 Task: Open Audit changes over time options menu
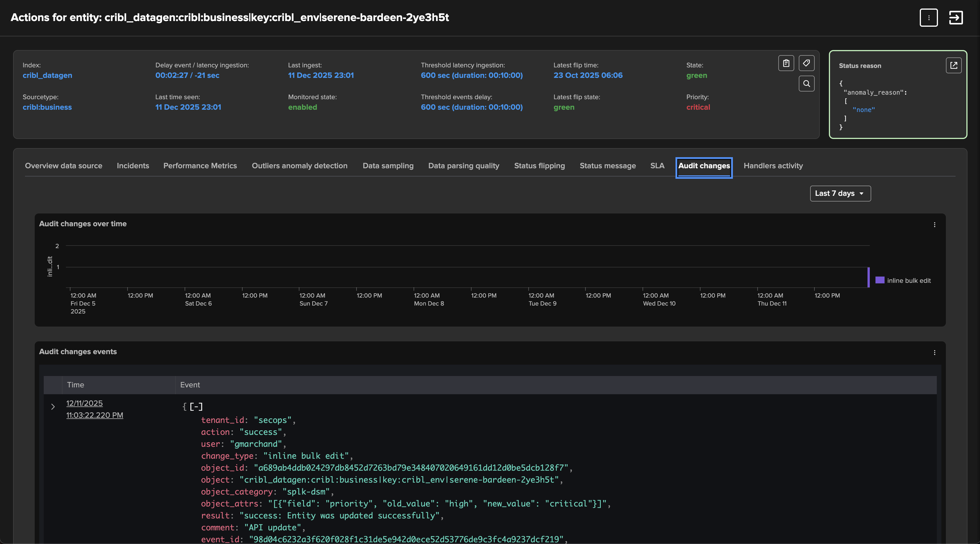[934, 225]
